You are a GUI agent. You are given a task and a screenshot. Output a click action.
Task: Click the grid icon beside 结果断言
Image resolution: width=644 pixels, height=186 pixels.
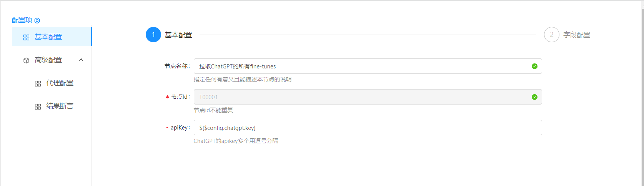pyautogui.click(x=38, y=106)
